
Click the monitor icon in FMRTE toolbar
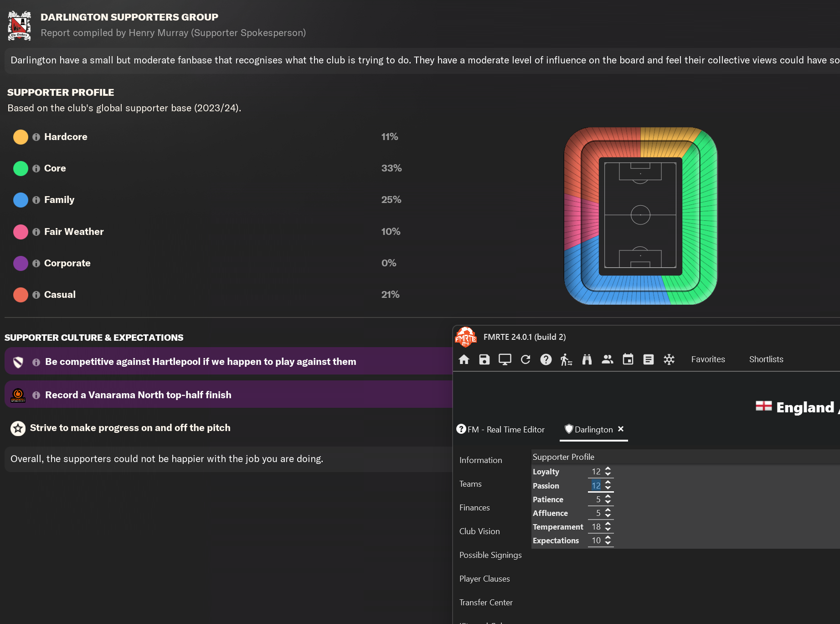click(x=505, y=359)
